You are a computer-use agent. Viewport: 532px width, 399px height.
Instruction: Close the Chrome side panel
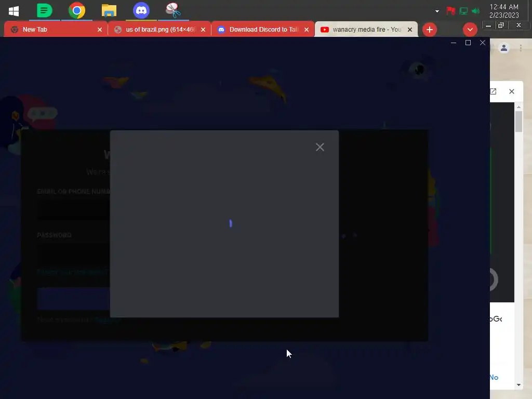(512, 91)
